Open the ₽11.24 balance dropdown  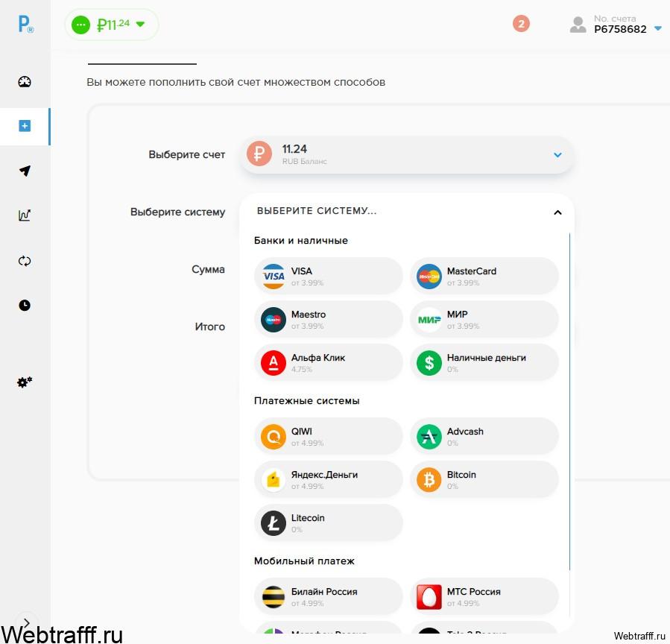tap(112, 25)
